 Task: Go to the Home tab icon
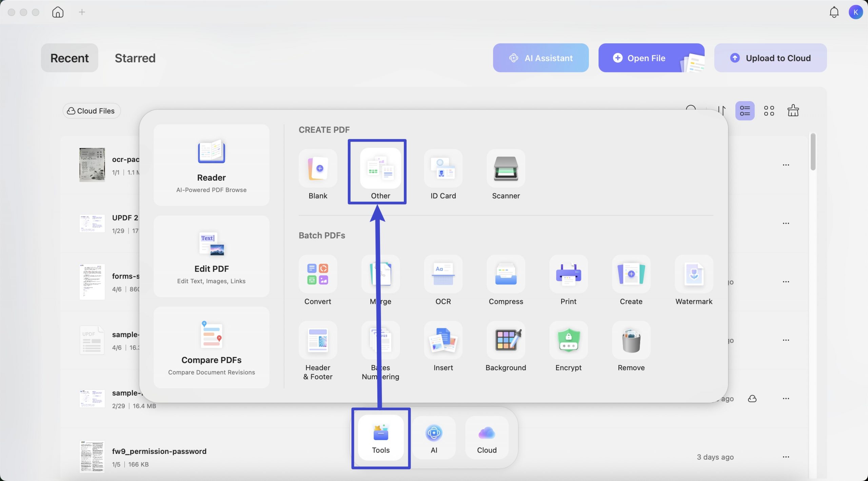(x=58, y=12)
